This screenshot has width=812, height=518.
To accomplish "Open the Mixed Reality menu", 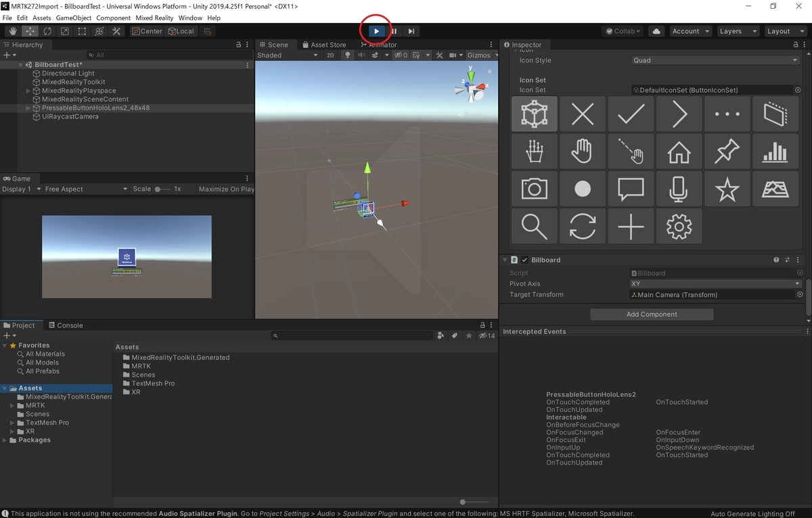I will click(154, 18).
